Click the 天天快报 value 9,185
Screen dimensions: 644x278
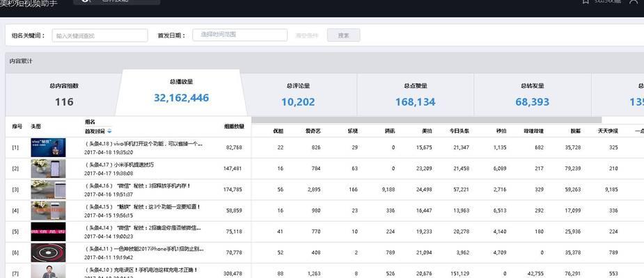pos(611,190)
